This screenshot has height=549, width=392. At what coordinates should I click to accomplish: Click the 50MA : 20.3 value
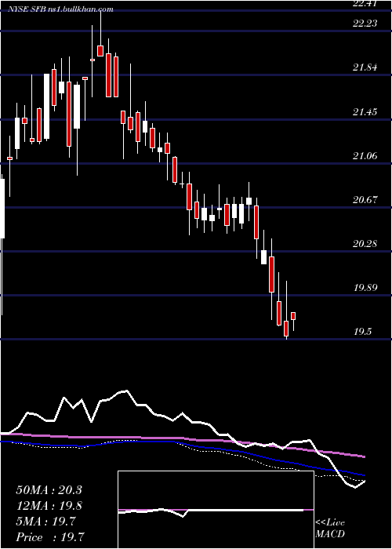point(49,490)
